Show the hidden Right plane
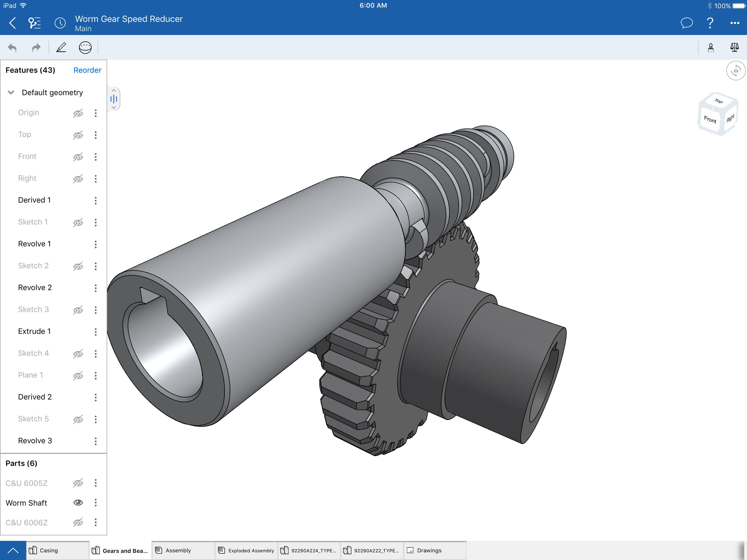The height and width of the screenshot is (560, 747). [78, 179]
